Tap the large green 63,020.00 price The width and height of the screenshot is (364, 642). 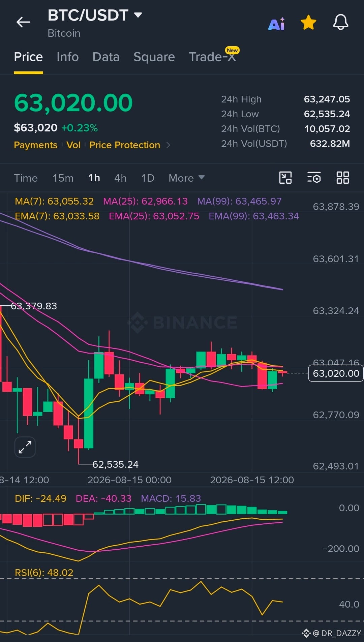pyautogui.click(x=73, y=103)
